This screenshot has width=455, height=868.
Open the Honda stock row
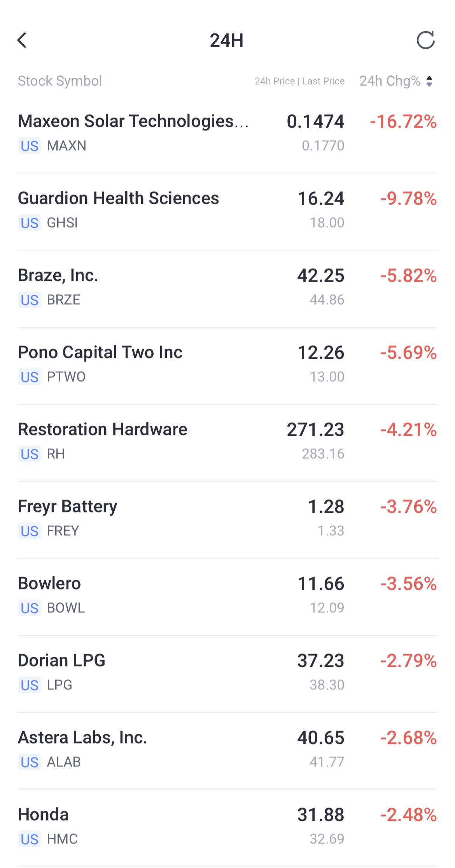pyautogui.click(x=44, y=815)
